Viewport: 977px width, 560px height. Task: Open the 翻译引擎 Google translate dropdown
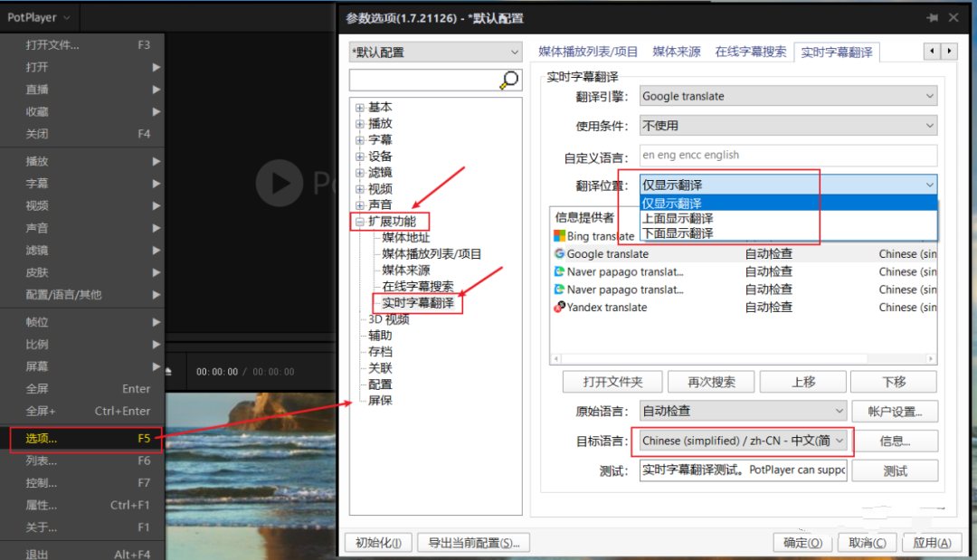[x=788, y=96]
